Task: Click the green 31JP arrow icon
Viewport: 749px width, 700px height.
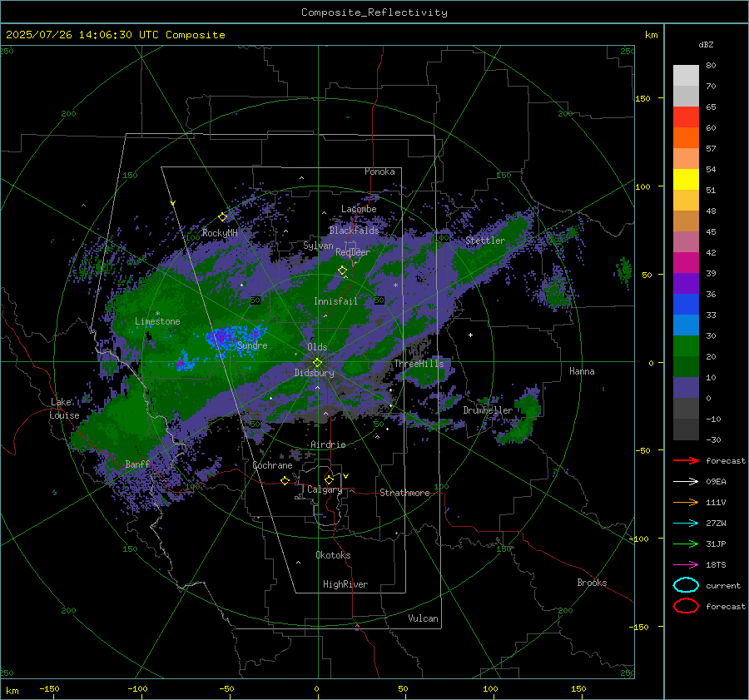Action: [686, 544]
